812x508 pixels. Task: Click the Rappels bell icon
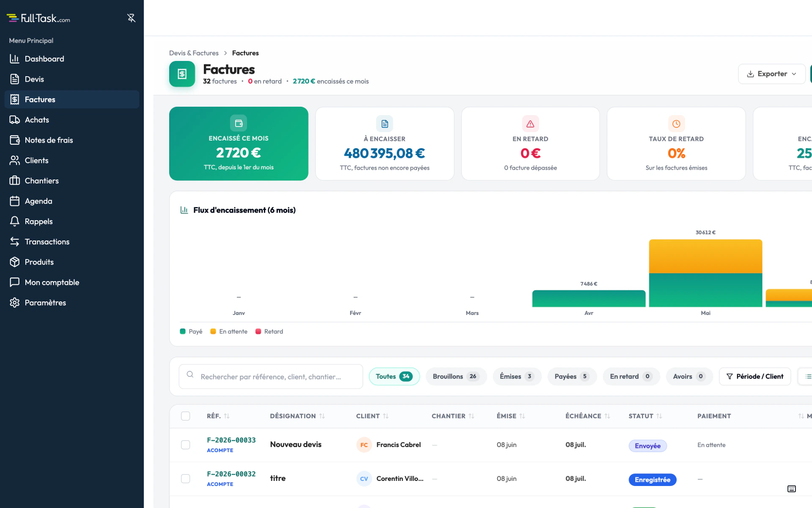pos(15,221)
